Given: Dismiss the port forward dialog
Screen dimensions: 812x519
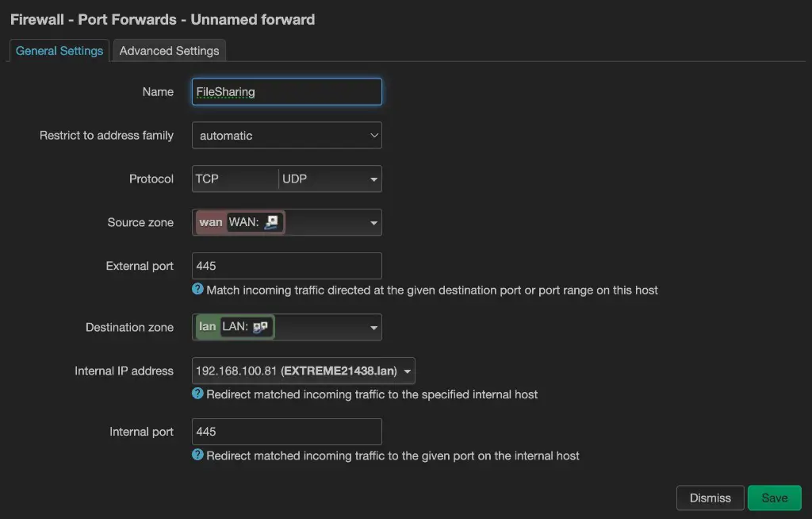Looking at the screenshot, I should pos(710,498).
